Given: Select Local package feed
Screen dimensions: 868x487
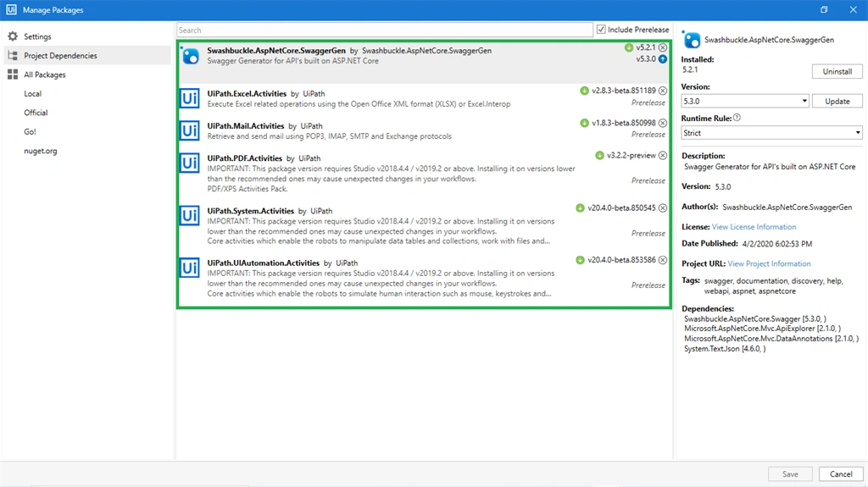Looking at the screenshot, I should click(33, 93).
